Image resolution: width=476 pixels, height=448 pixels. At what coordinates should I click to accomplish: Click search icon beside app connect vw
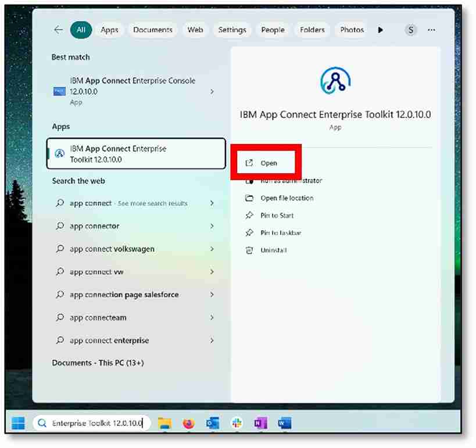[60, 271]
